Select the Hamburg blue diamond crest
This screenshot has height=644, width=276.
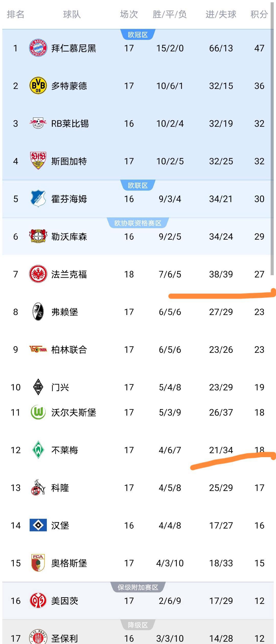[38, 525]
